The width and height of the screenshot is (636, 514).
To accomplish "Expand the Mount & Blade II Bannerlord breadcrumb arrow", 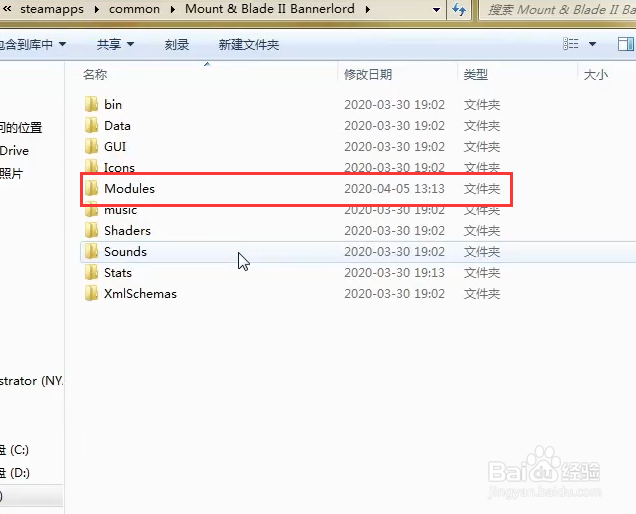I will [367, 9].
